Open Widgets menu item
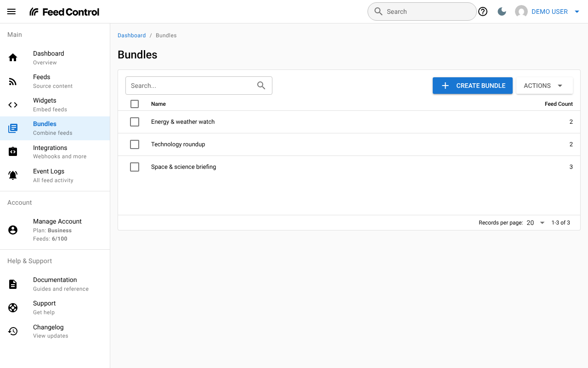Image resolution: width=588 pixels, height=368 pixels. click(x=55, y=105)
